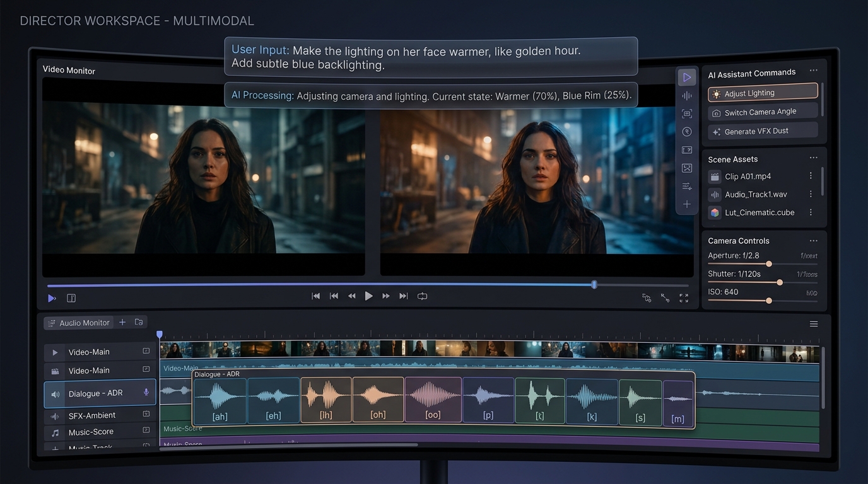Viewport: 868px width, 484px height.
Task: Select the Dialogue - ADR track
Action: (100, 393)
